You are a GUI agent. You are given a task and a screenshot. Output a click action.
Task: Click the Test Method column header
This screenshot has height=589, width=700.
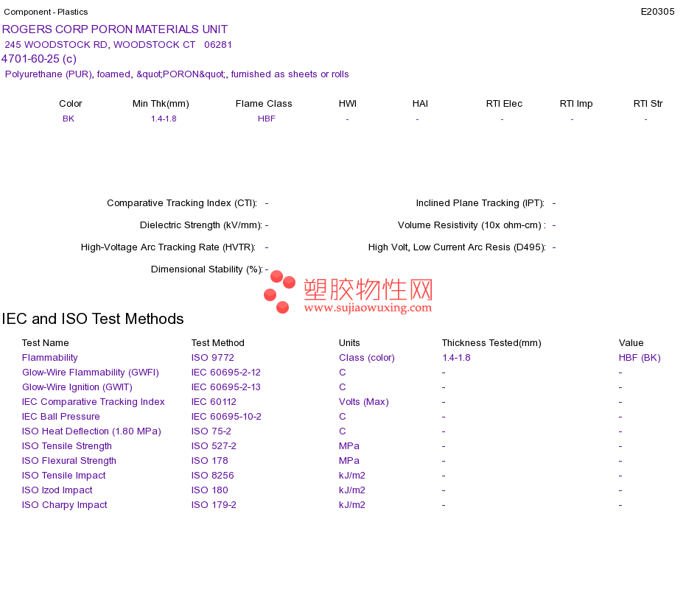pos(218,343)
